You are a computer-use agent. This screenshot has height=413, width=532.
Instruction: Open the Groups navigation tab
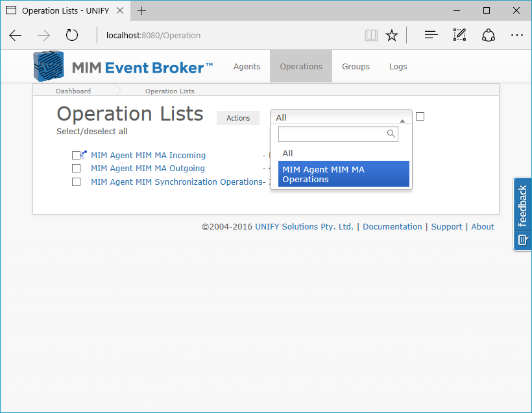coord(356,67)
